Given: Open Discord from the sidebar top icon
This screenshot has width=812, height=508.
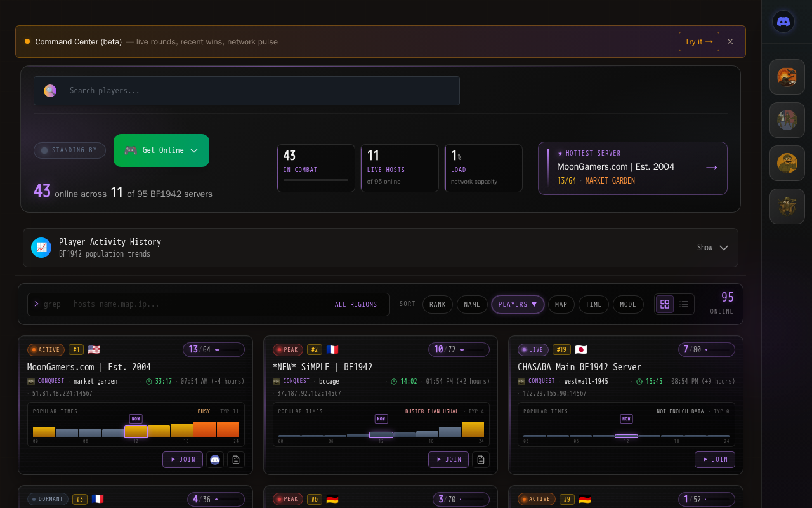Looking at the screenshot, I should point(783,22).
